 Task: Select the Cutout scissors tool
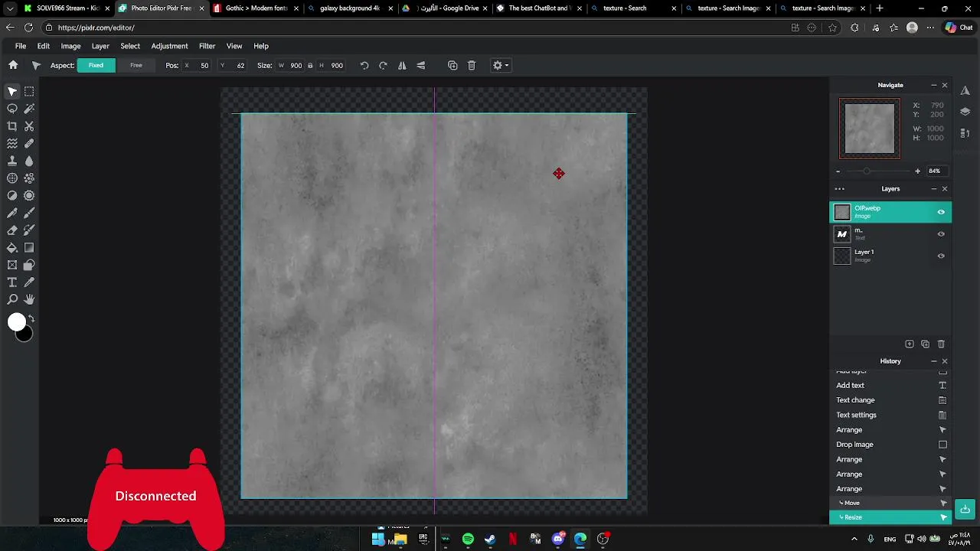point(29,126)
